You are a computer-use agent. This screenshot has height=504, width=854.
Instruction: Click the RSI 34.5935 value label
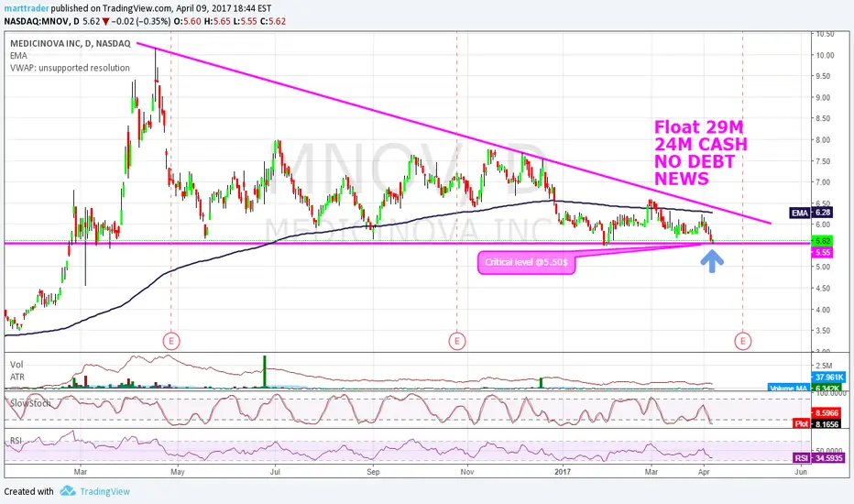click(x=819, y=458)
